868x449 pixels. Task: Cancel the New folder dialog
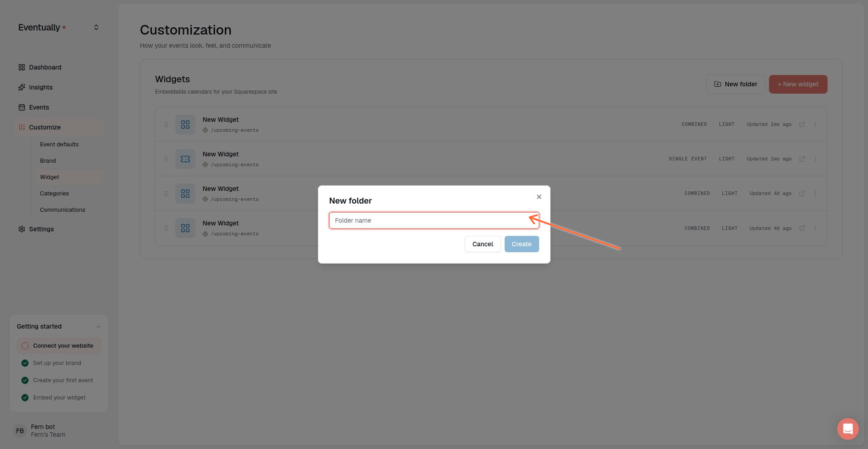tap(482, 244)
